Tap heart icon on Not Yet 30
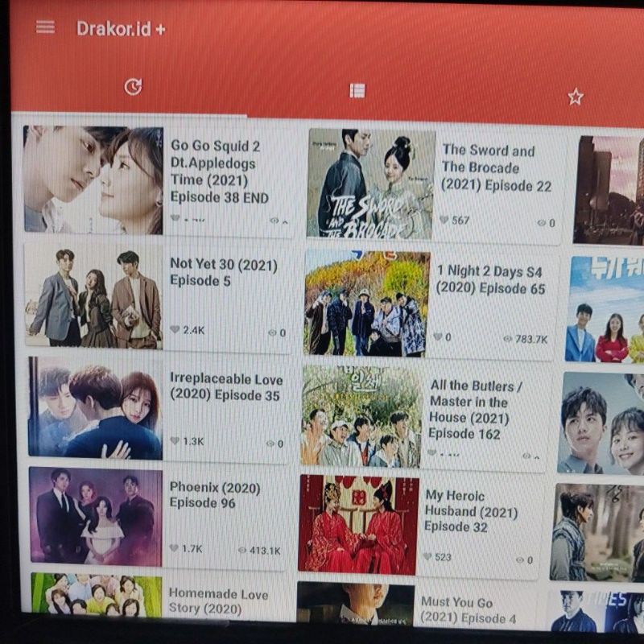 (175, 330)
